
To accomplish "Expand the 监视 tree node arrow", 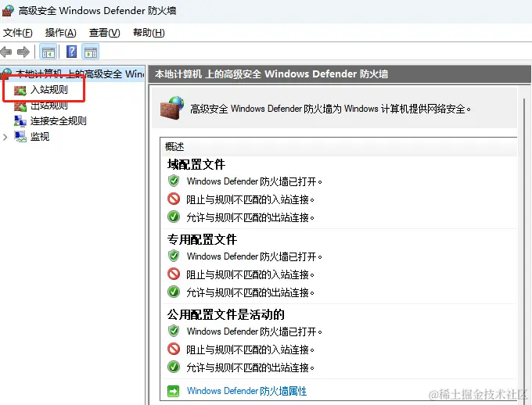I will click(5, 137).
